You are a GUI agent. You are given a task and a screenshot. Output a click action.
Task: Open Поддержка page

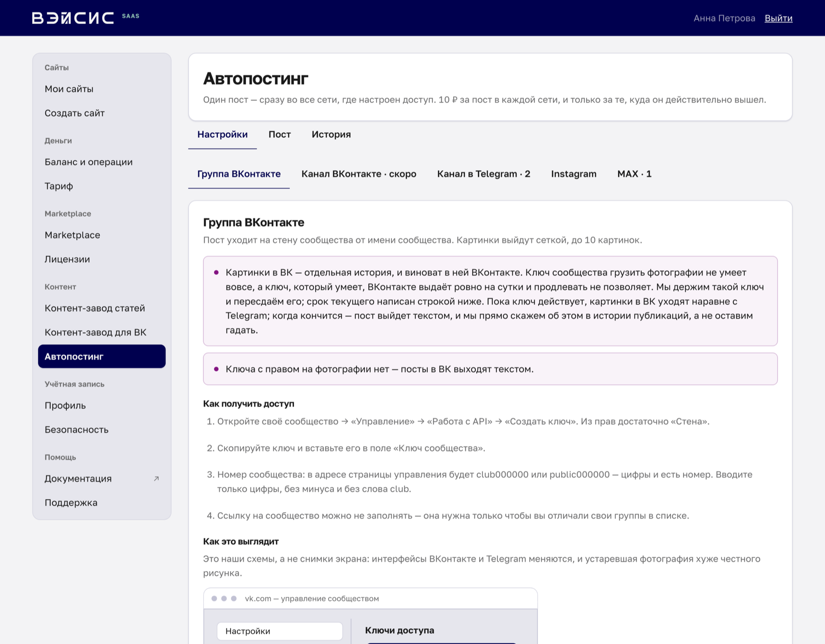102,503
